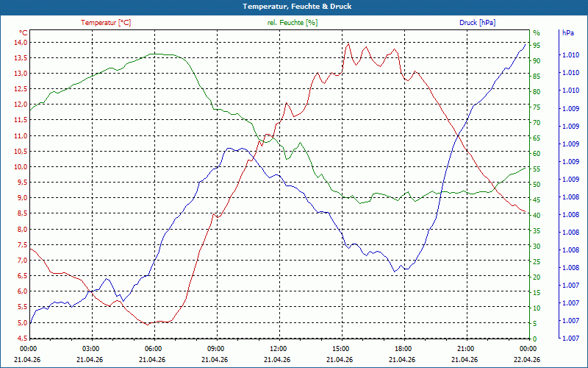This screenshot has height=368, width=588.
Task: Click the '7,5' temperature axis value
Action: (x=22, y=245)
